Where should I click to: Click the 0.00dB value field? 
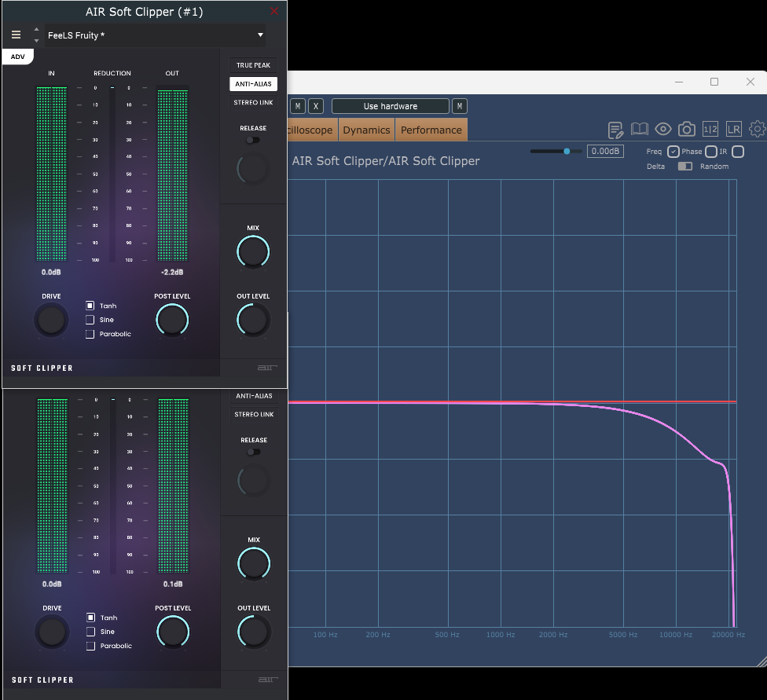point(605,151)
